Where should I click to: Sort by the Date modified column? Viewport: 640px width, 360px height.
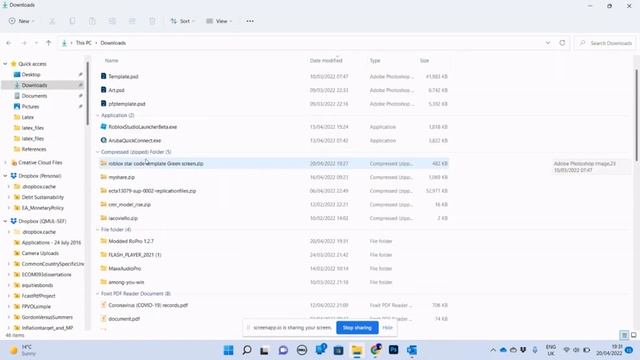(x=326, y=60)
